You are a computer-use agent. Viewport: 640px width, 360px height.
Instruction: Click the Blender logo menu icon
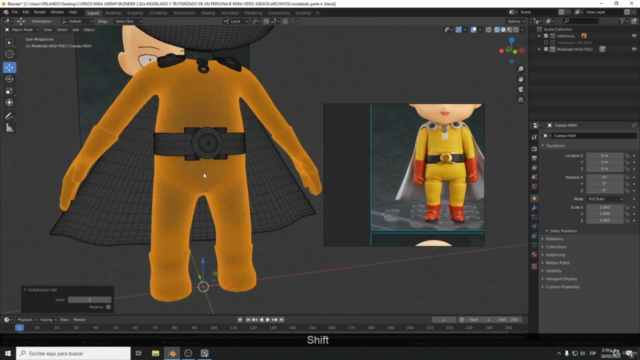pos(6,12)
